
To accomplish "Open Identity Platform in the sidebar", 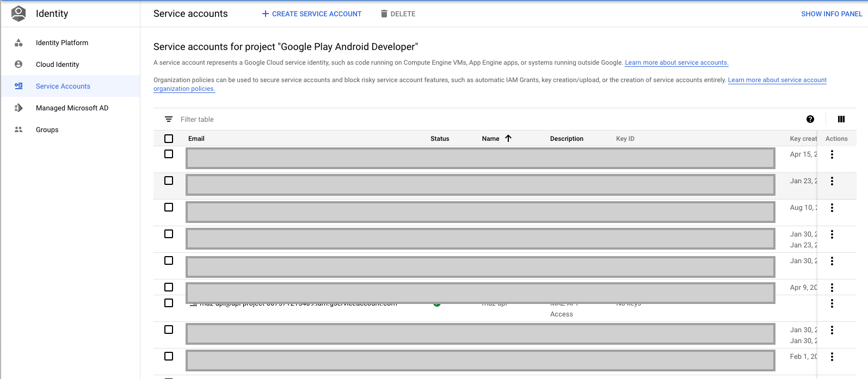I will [70, 42].
